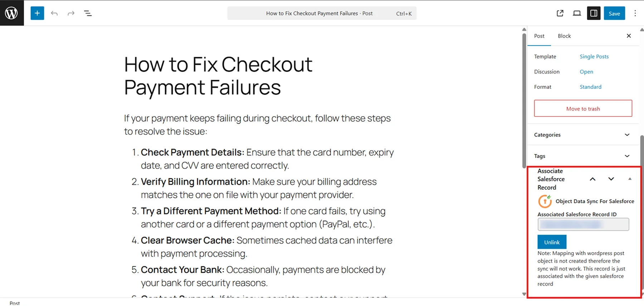This screenshot has height=306, width=644.
Task: Open the Document Overview list view
Action: 88,13
